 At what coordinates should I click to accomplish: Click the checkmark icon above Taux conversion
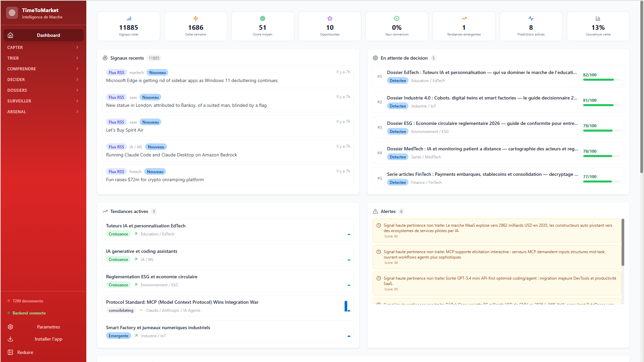[397, 18]
